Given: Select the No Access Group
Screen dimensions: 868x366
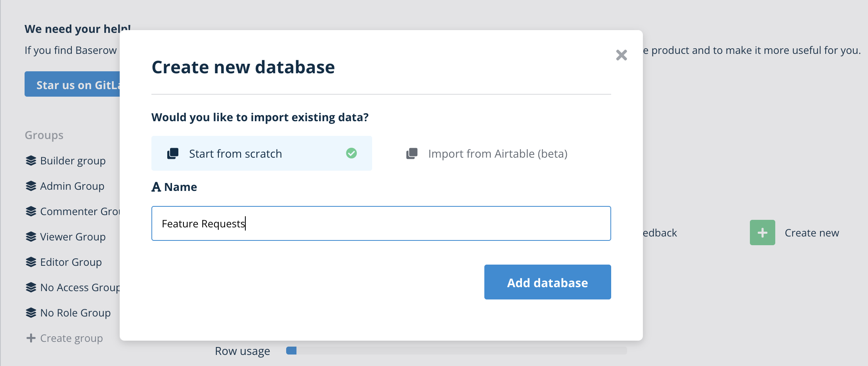Looking at the screenshot, I should click(x=79, y=287).
